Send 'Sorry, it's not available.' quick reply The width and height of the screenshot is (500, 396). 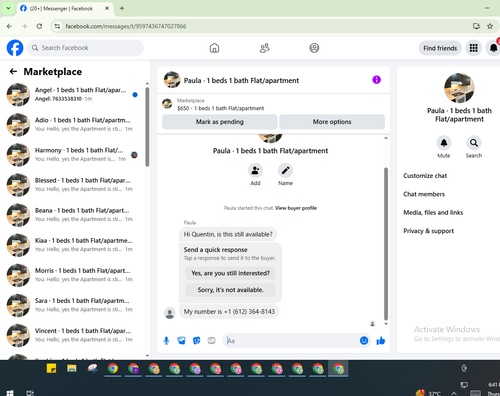tap(230, 290)
